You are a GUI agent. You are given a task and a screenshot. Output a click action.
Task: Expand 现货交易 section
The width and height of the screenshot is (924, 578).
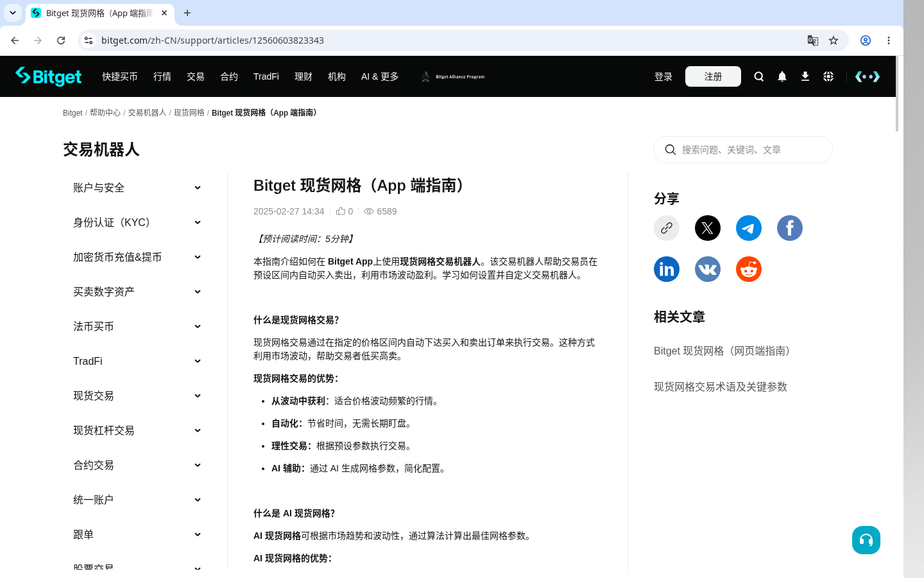click(x=137, y=396)
